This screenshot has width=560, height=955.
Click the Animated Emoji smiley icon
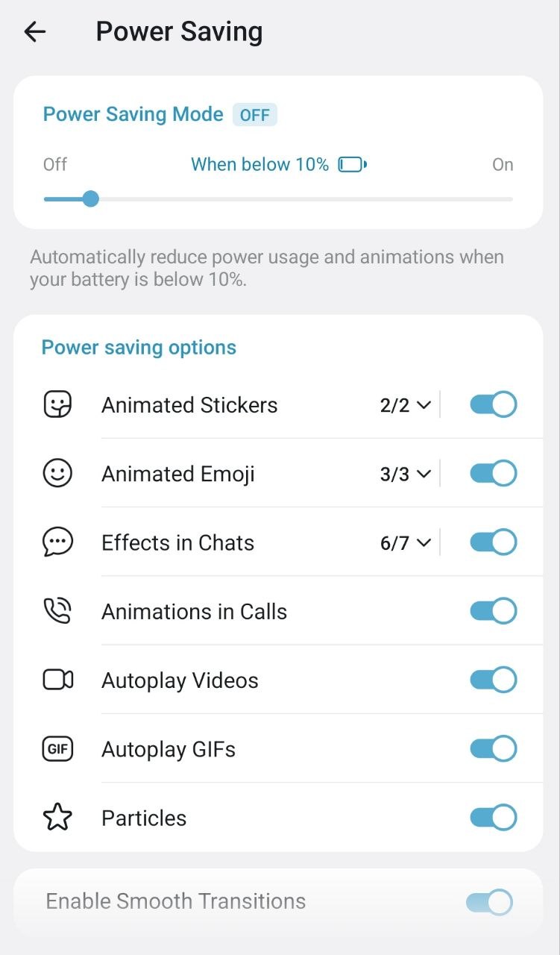[x=57, y=474]
